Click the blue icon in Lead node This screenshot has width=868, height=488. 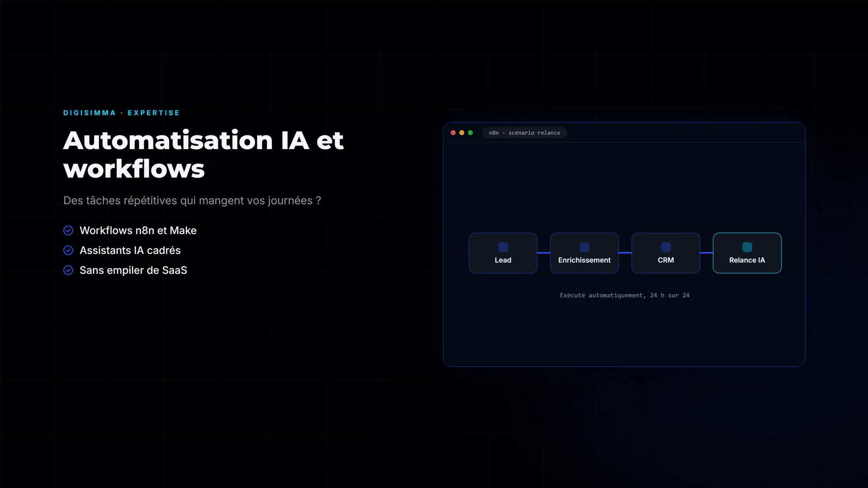tap(503, 247)
